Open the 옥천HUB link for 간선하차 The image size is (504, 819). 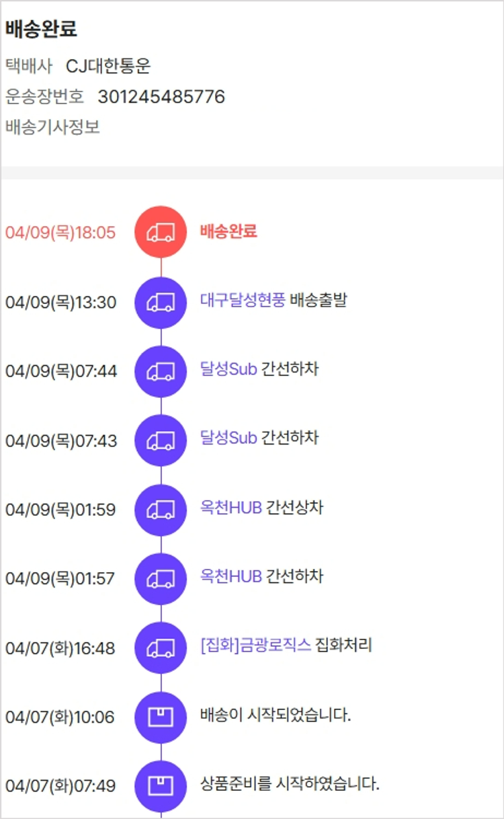pos(231,577)
